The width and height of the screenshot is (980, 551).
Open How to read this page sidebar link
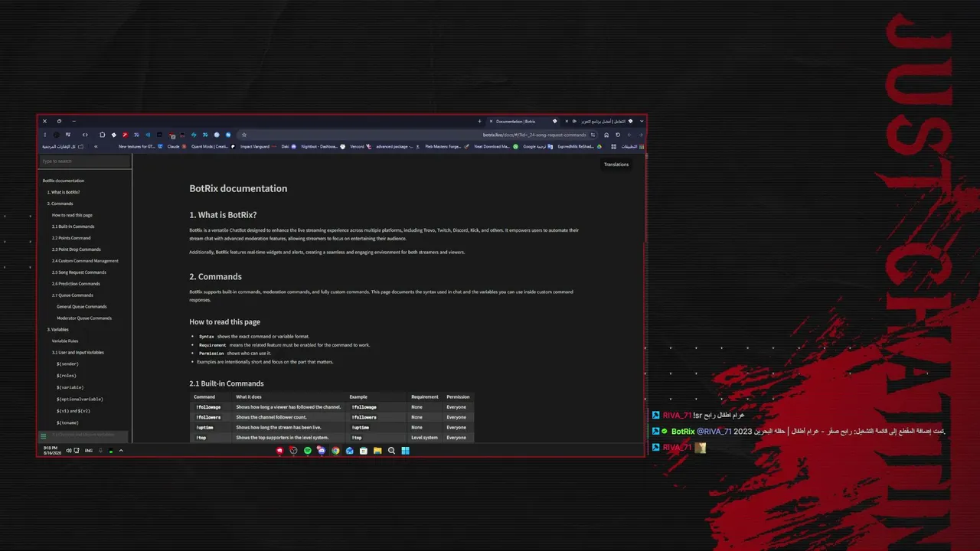[72, 215]
